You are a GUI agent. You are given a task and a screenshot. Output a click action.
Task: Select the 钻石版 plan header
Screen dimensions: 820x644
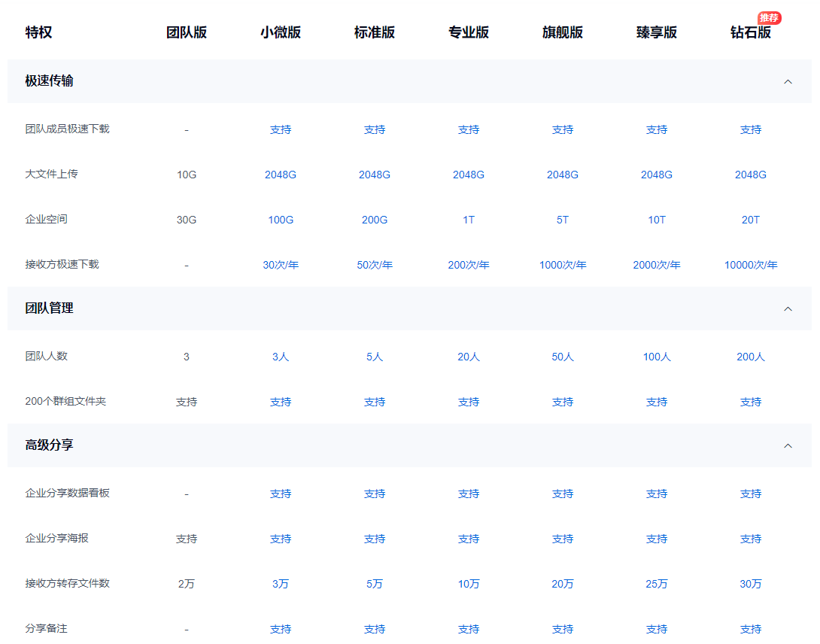751,32
